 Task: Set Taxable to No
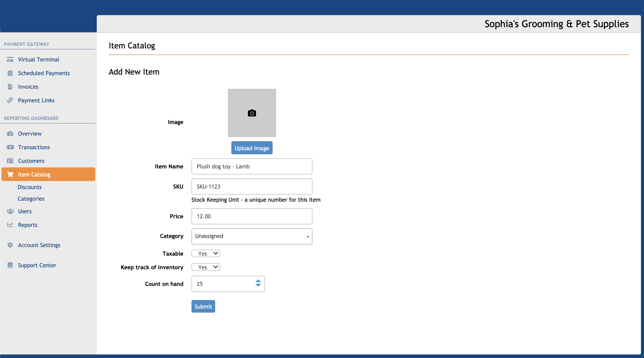pos(206,253)
